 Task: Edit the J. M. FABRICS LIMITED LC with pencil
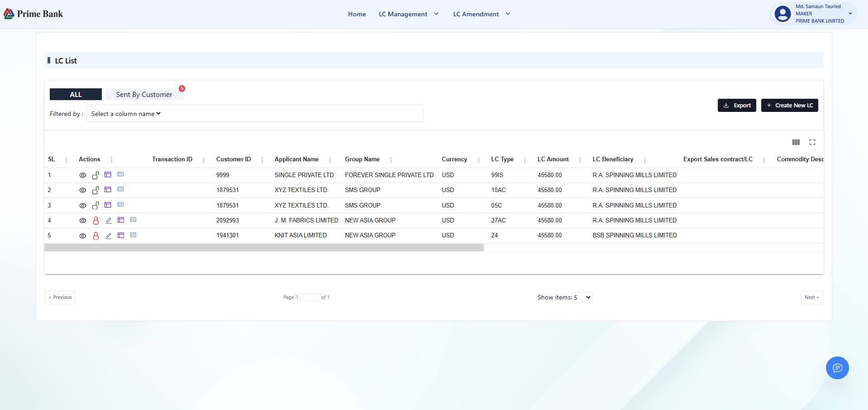click(x=109, y=221)
